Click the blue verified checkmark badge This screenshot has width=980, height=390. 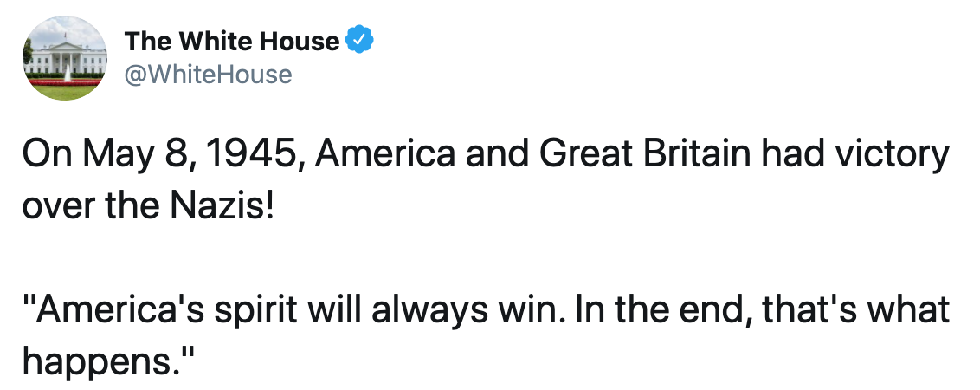click(359, 40)
